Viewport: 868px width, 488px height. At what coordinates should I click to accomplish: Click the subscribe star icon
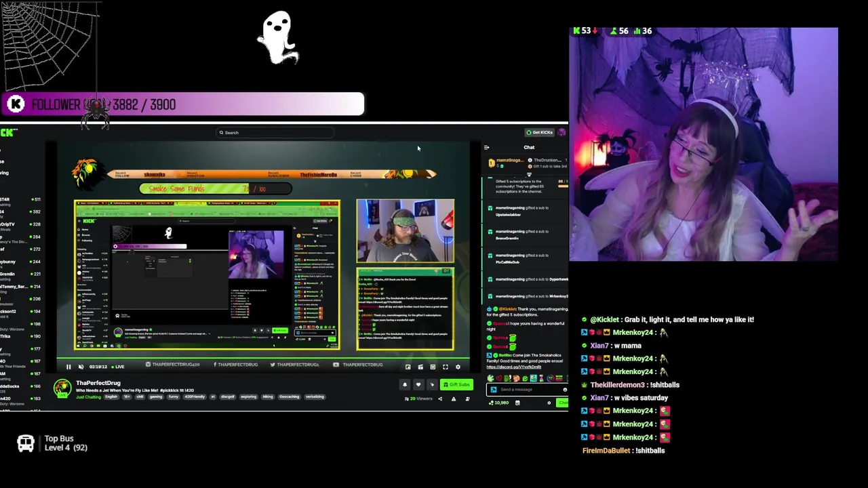pyautogui.click(x=431, y=385)
